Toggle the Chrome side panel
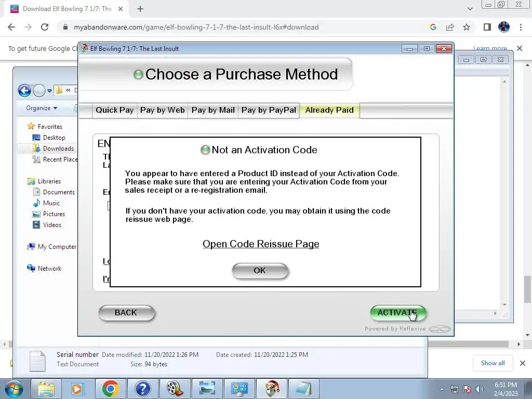Image resolution: width=532 pixels, height=399 pixels. tap(487, 27)
